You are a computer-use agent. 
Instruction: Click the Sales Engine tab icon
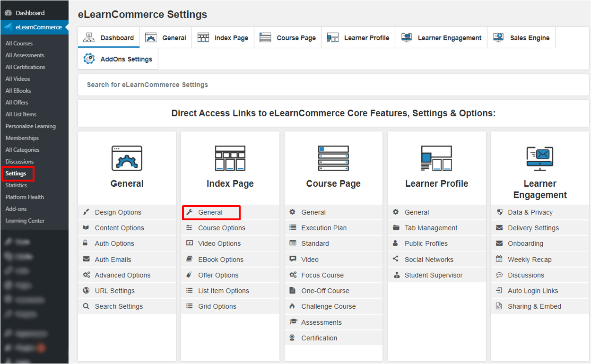pos(498,37)
